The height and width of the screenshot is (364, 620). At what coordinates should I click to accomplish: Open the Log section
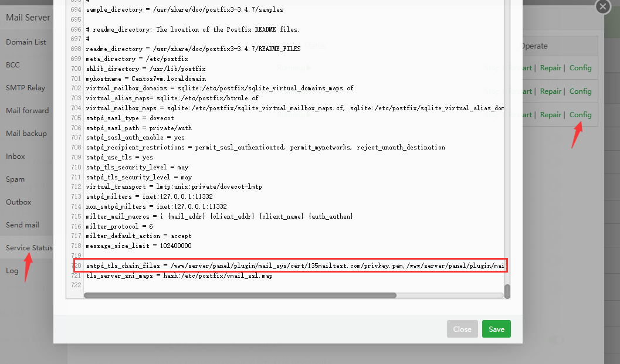click(x=12, y=271)
